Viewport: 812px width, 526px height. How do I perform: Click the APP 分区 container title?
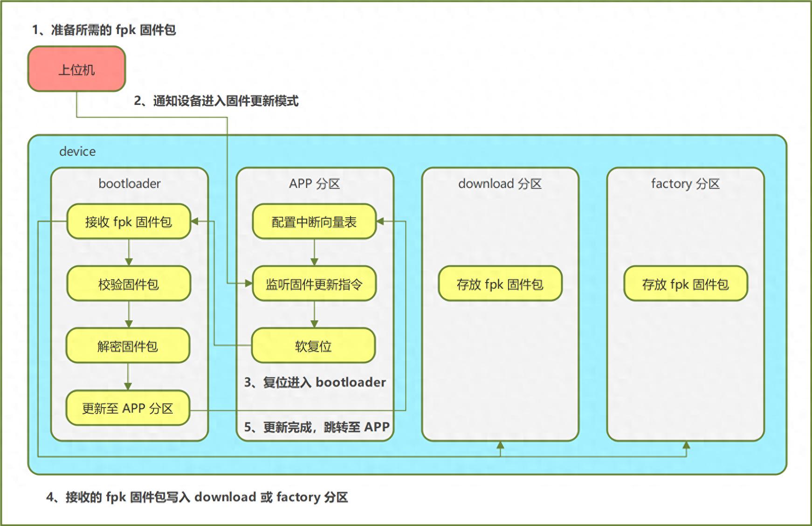[x=315, y=184]
